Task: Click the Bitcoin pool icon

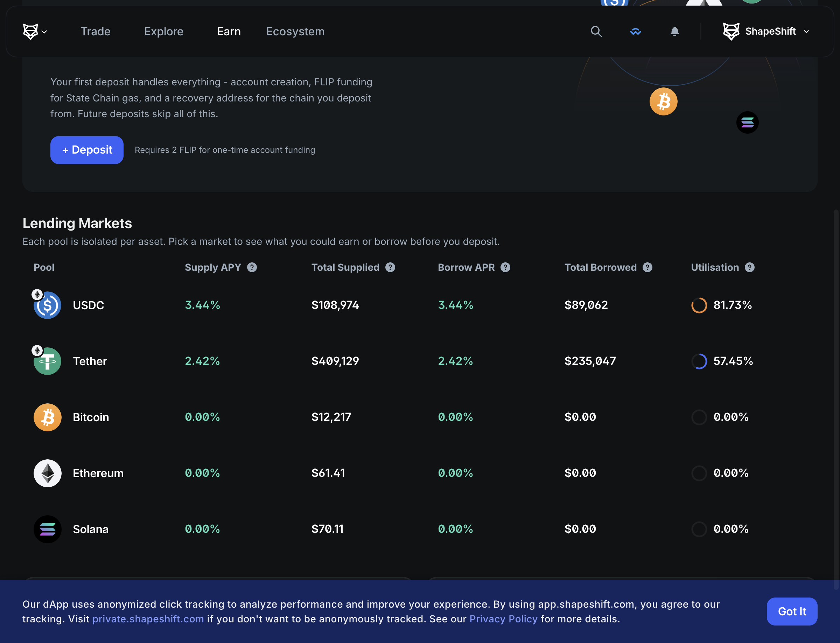Action: [47, 417]
